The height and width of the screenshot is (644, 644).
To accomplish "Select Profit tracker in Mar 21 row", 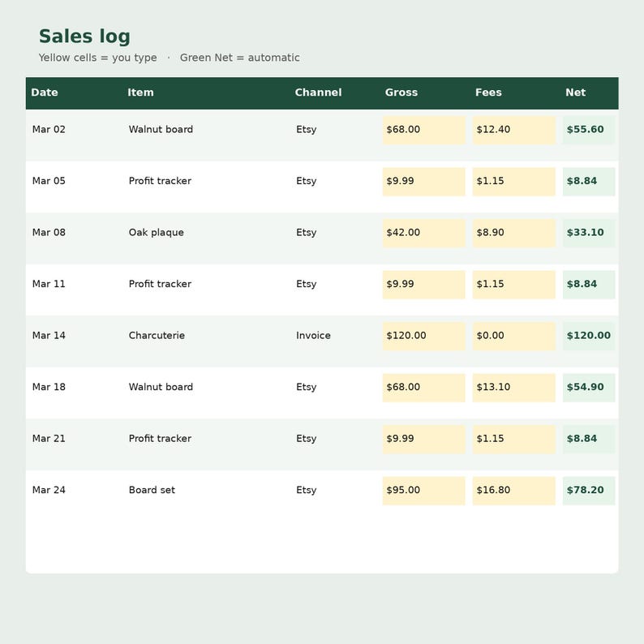I will tap(160, 439).
